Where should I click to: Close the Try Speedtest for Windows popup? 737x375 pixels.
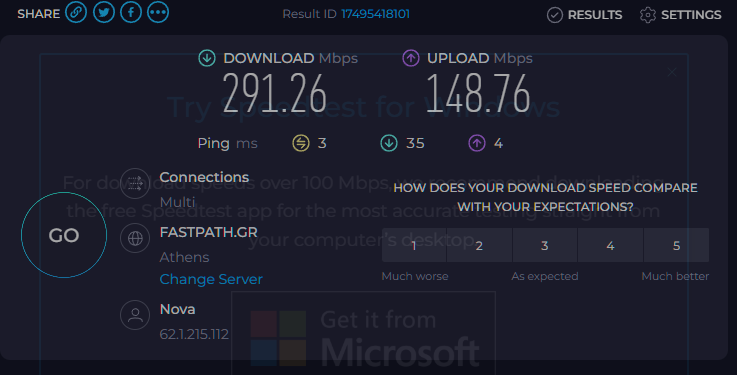(x=672, y=72)
